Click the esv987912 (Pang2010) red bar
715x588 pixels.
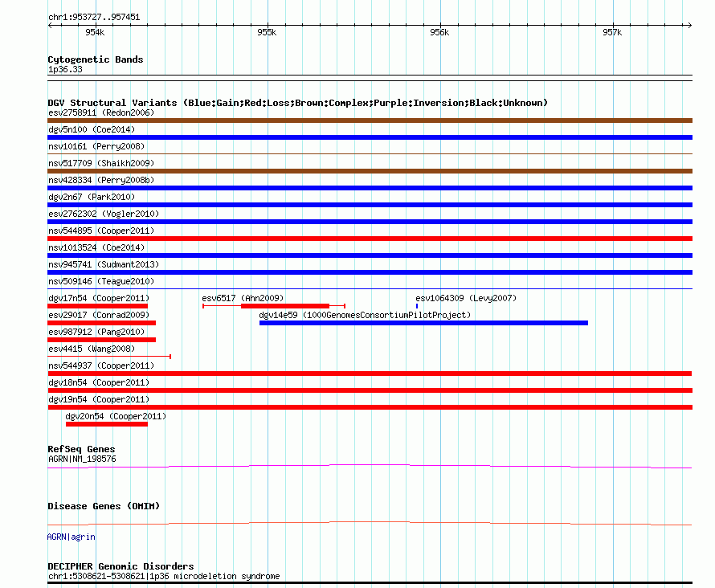(x=102, y=340)
